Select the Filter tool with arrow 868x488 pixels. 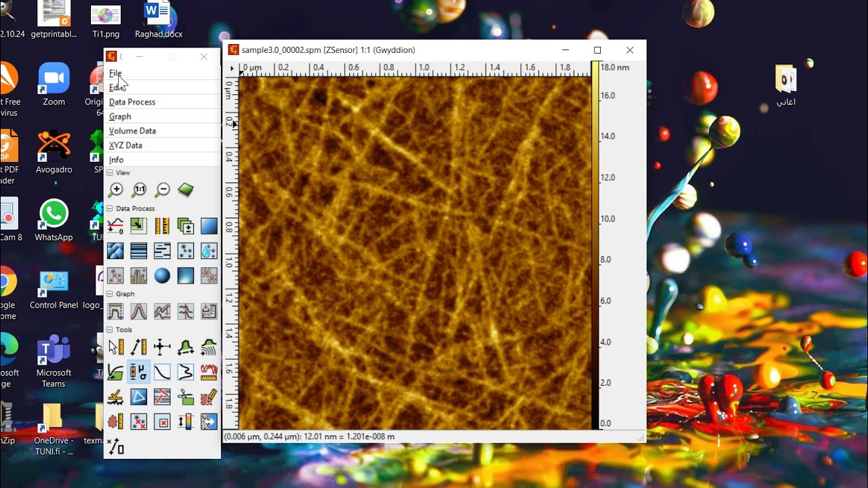(x=209, y=422)
